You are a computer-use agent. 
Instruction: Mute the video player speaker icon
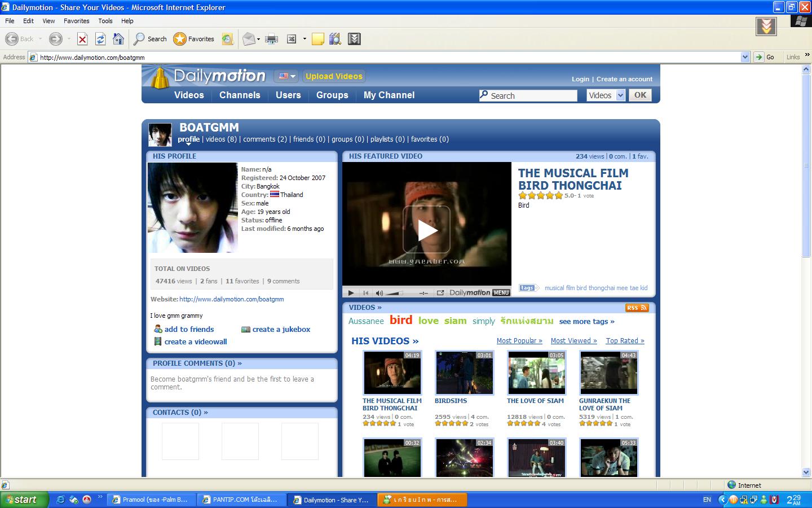coord(379,292)
